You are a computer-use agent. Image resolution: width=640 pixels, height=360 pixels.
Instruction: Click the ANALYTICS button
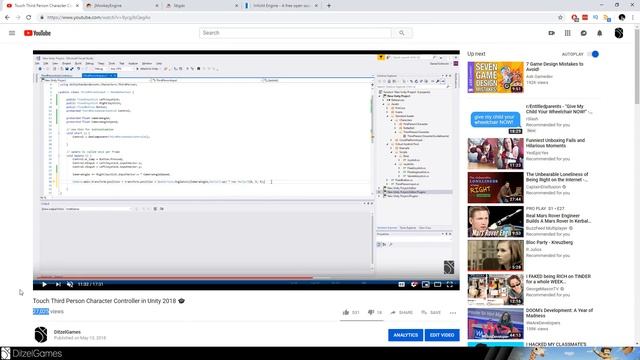pos(405,335)
